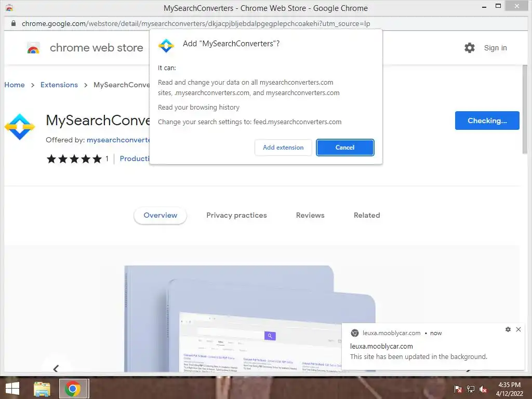Open the Windows Start button
This screenshot has height=399, width=532.
click(12, 389)
